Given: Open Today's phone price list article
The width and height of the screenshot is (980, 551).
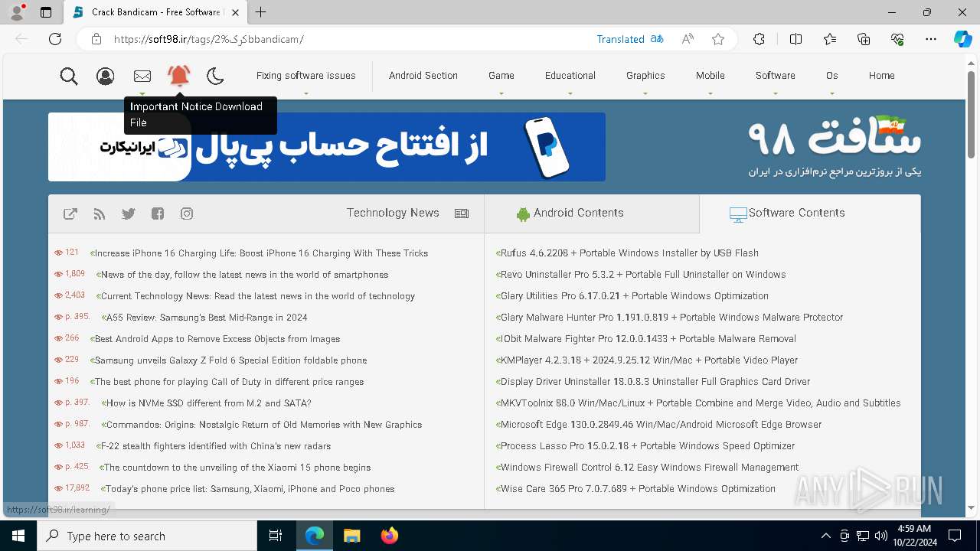Looking at the screenshot, I should pos(250,489).
